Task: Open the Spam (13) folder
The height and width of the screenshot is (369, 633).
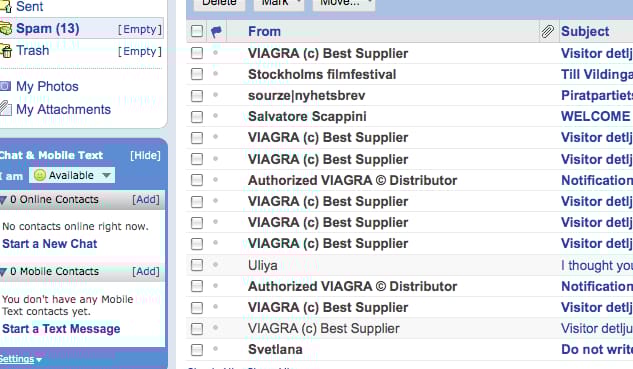Action: (48, 29)
